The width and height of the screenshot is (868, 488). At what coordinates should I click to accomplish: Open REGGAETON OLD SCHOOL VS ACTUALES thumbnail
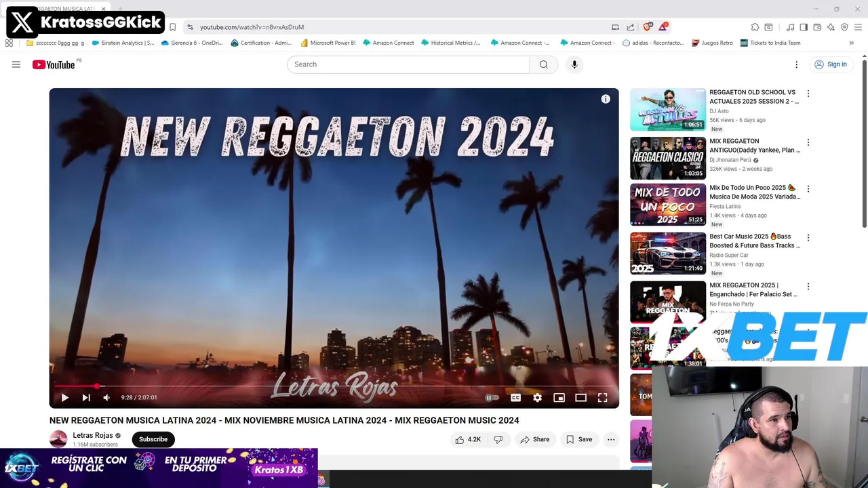668,109
